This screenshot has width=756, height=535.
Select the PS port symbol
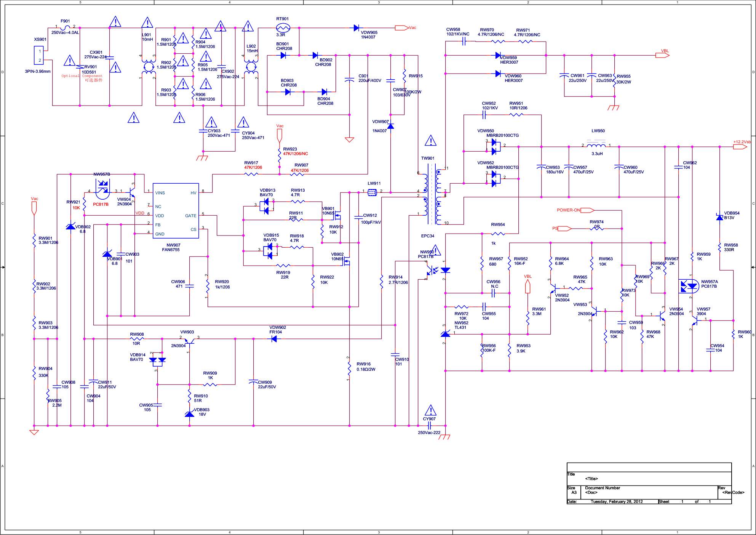coord(564,229)
